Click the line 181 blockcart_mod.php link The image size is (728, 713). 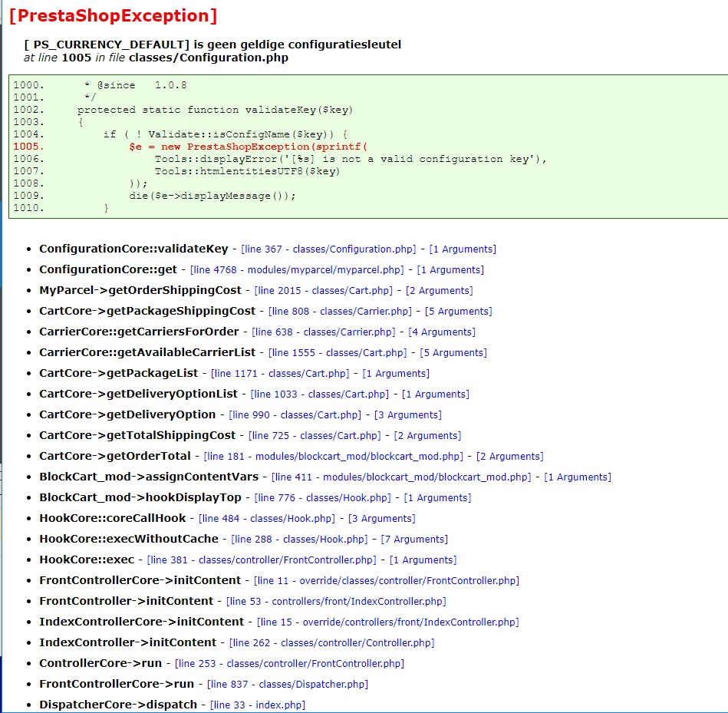pyautogui.click(x=334, y=457)
